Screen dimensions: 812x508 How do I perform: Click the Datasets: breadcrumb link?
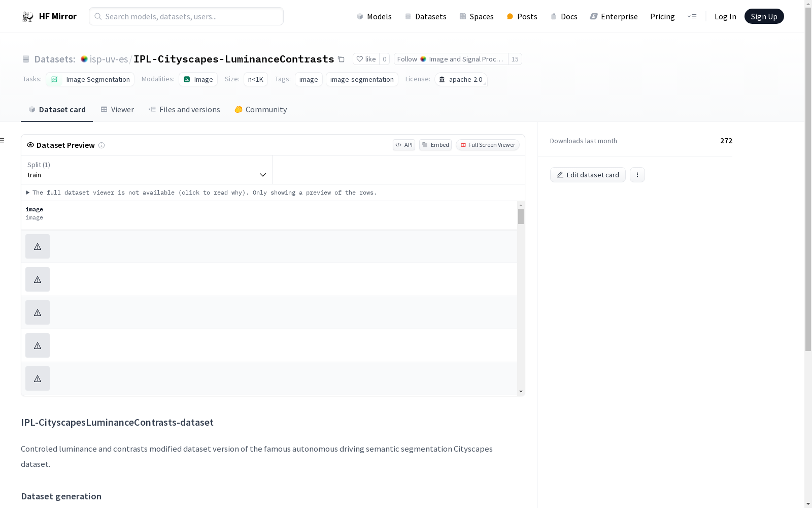[55, 59]
